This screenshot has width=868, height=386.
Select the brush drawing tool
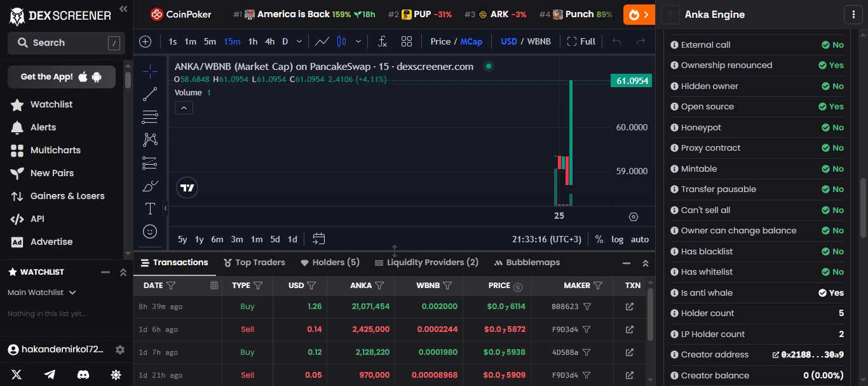click(x=150, y=186)
